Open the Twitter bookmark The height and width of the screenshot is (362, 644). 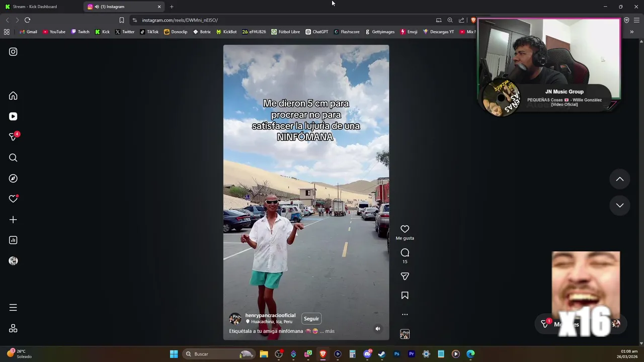125,32
